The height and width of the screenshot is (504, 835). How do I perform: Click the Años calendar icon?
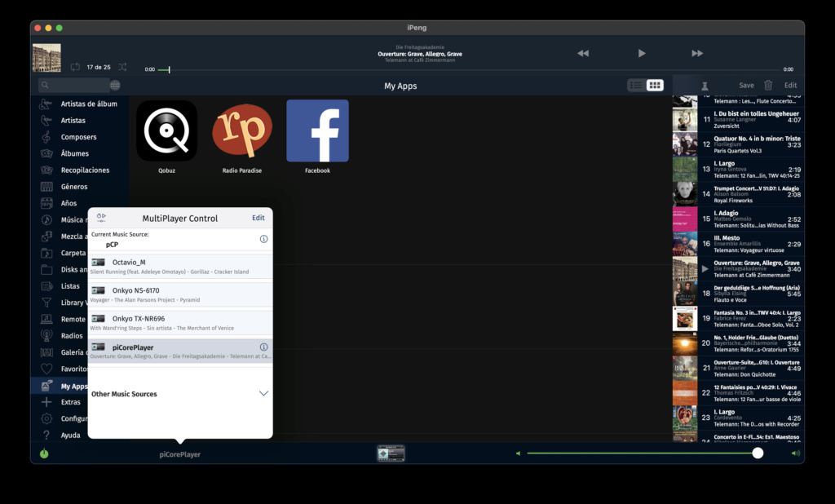(46, 203)
